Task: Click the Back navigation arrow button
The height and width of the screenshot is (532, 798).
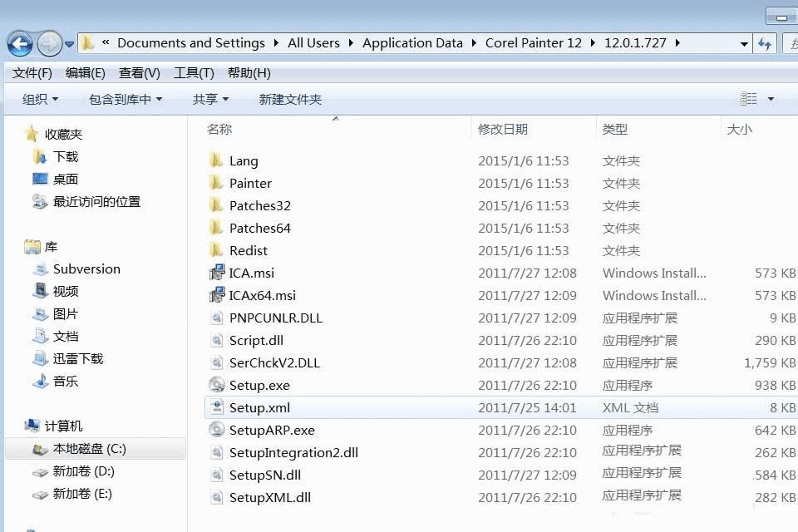Action: [x=20, y=44]
